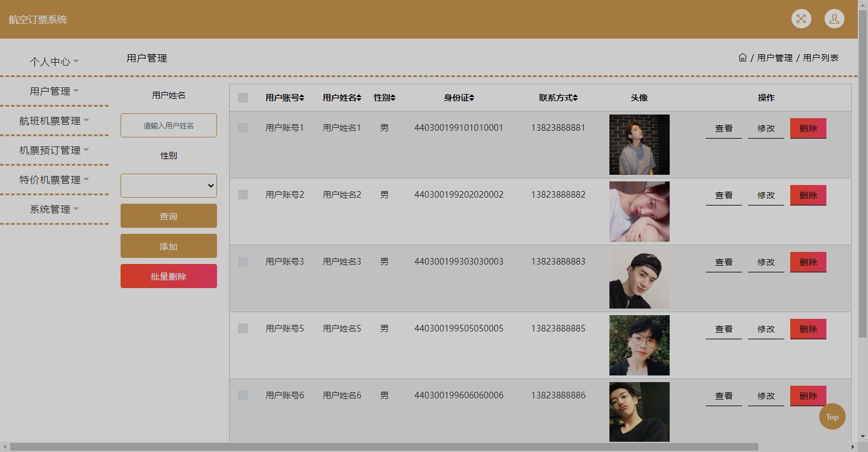Click 删除 for 用户账号3

tap(808, 262)
